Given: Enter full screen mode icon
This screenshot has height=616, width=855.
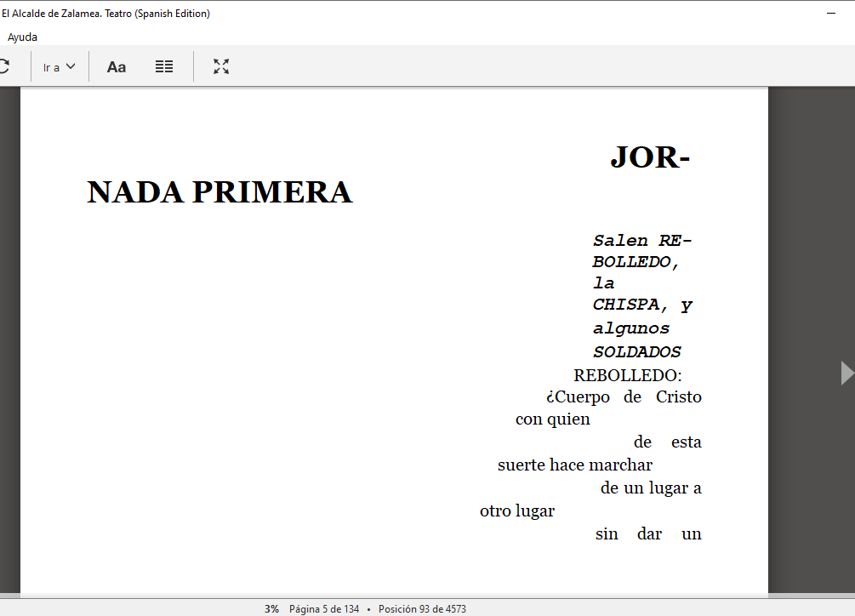Looking at the screenshot, I should [x=221, y=66].
